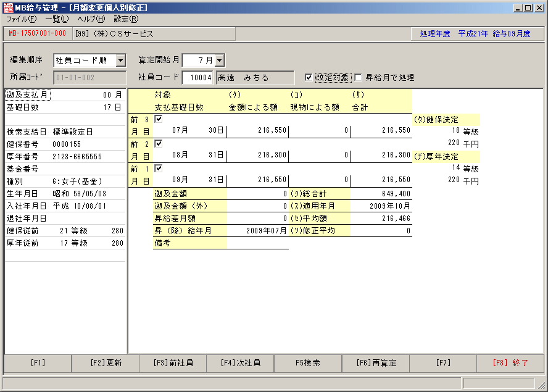The image size is (548, 392).
Task: Click the employee name 高遠 みちる
Action: click(x=243, y=78)
